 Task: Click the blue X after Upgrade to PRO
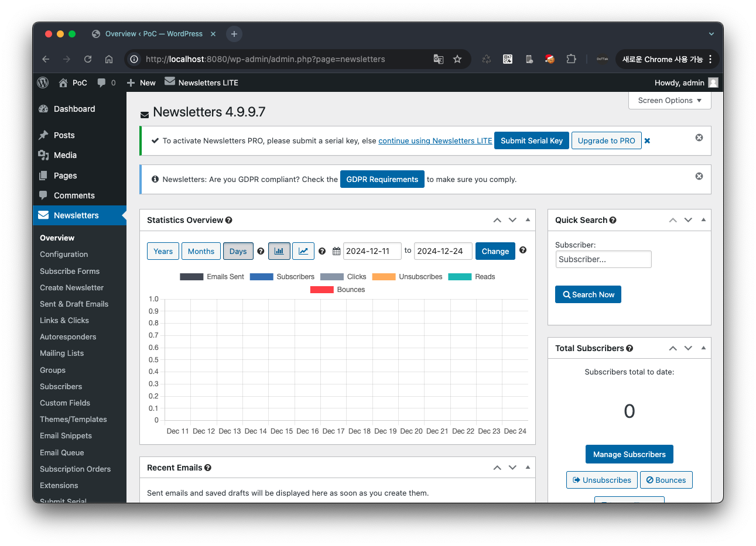(x=647, y=140)
